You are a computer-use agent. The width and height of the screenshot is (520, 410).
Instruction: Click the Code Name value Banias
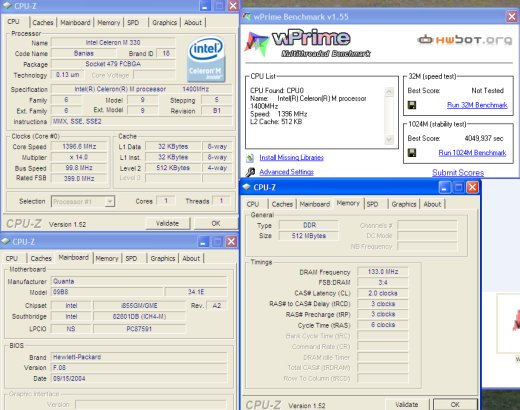point(84,53)
